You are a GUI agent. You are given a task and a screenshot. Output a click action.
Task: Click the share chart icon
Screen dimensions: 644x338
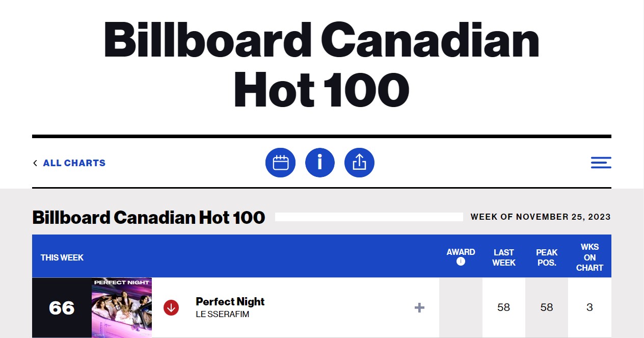[359, 163]
